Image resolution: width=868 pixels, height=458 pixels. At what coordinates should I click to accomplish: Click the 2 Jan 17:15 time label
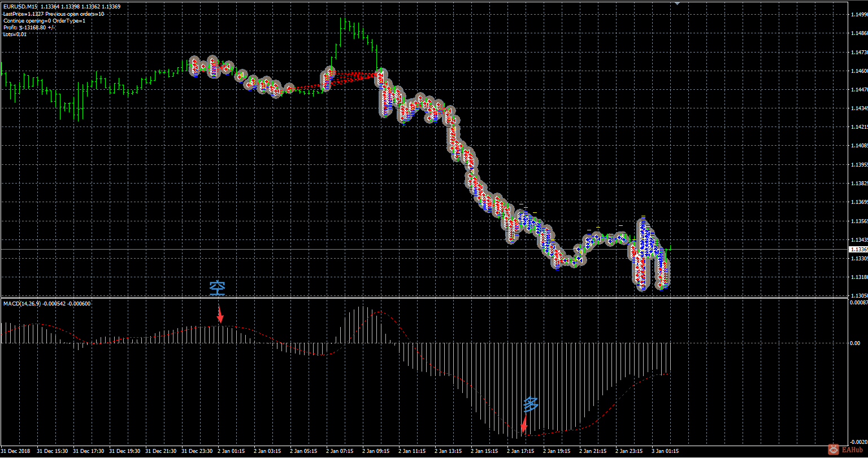[521, 451]
